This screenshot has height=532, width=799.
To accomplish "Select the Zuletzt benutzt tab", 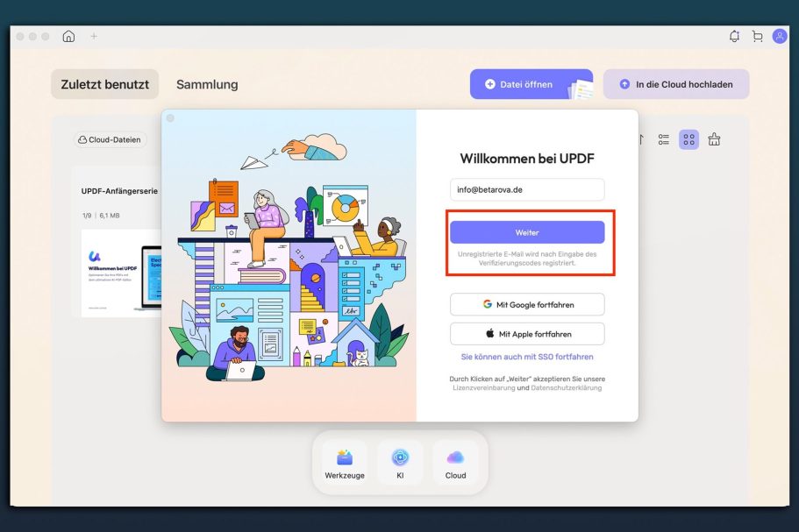I will coord(105,84).
